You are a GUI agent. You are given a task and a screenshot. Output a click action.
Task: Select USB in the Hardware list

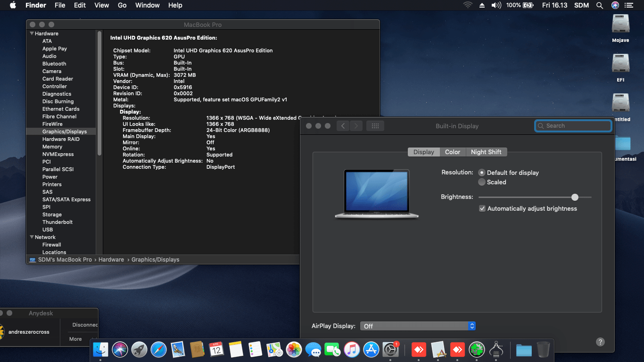click(48, 230)
